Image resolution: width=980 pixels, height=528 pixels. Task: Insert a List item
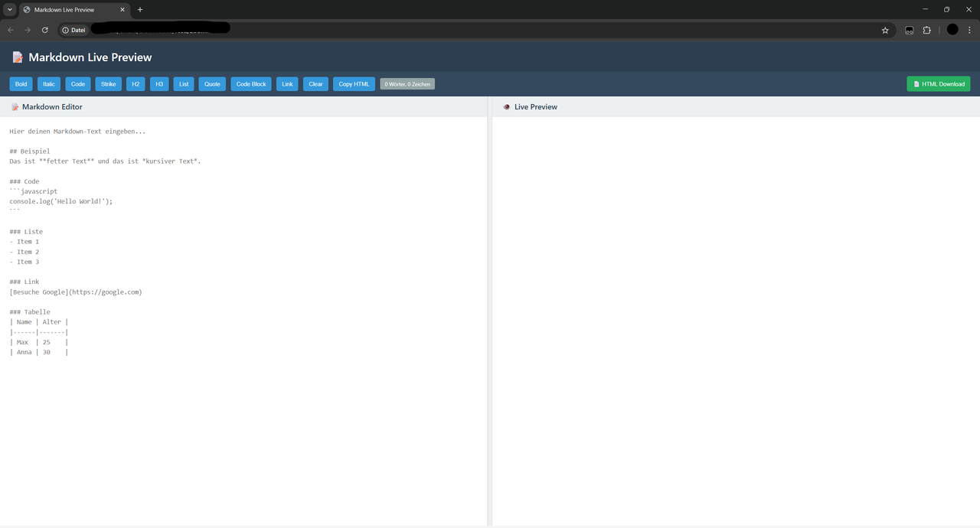184,84
